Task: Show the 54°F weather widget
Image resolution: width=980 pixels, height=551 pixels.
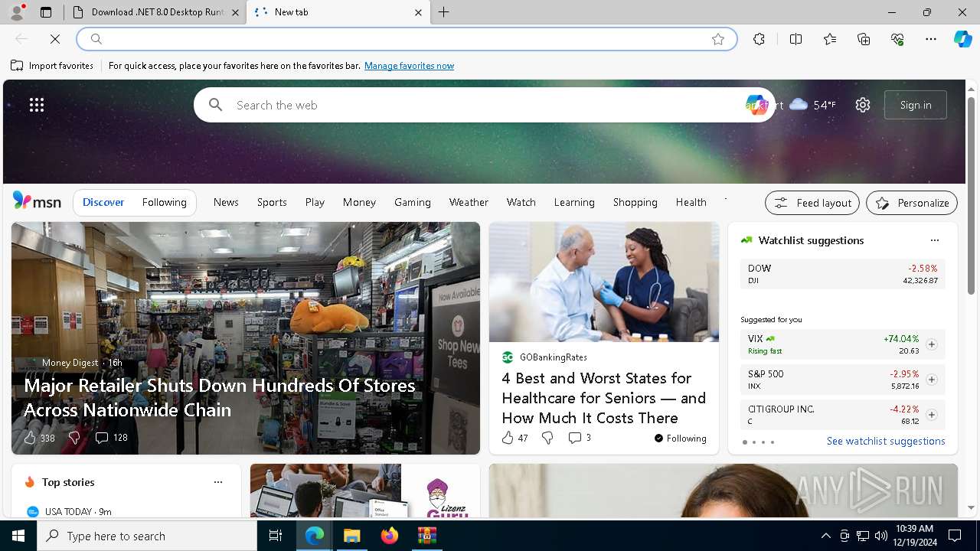Action: (x=812, y=105)
